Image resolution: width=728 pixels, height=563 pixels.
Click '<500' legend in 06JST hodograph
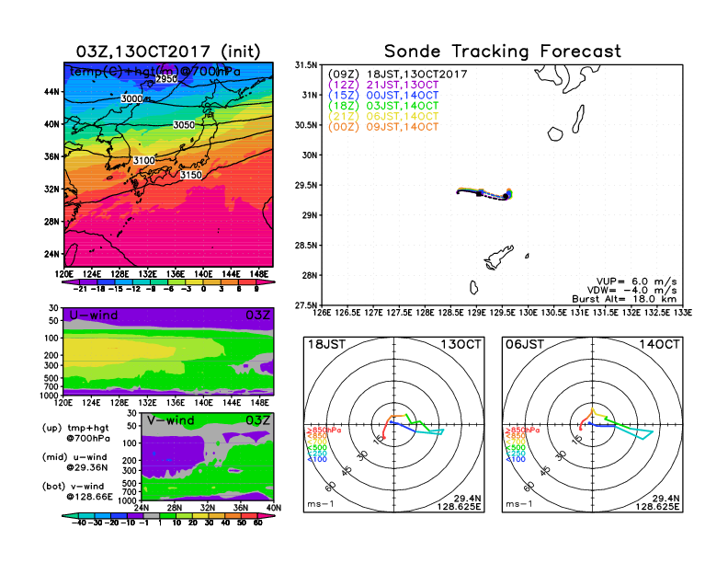coord(516,447)
